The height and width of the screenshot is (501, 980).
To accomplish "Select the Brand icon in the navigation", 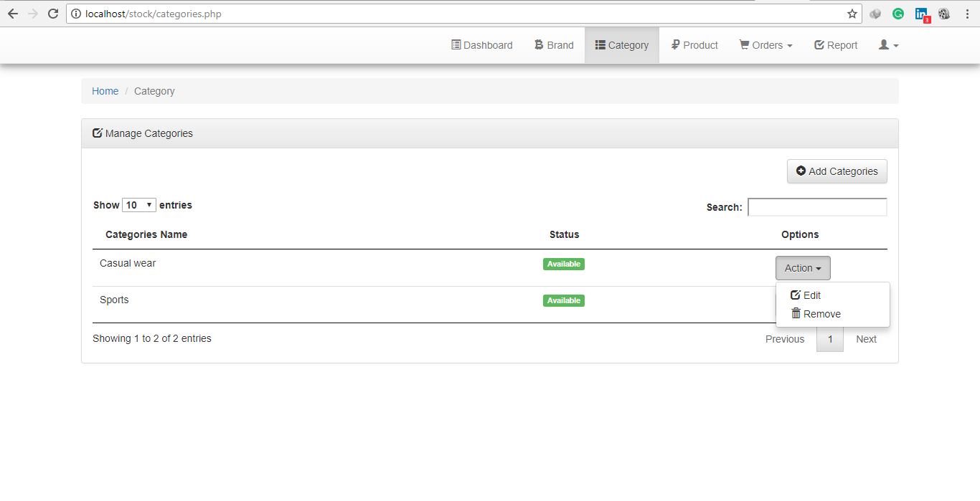I will click(x=537, y=44).
